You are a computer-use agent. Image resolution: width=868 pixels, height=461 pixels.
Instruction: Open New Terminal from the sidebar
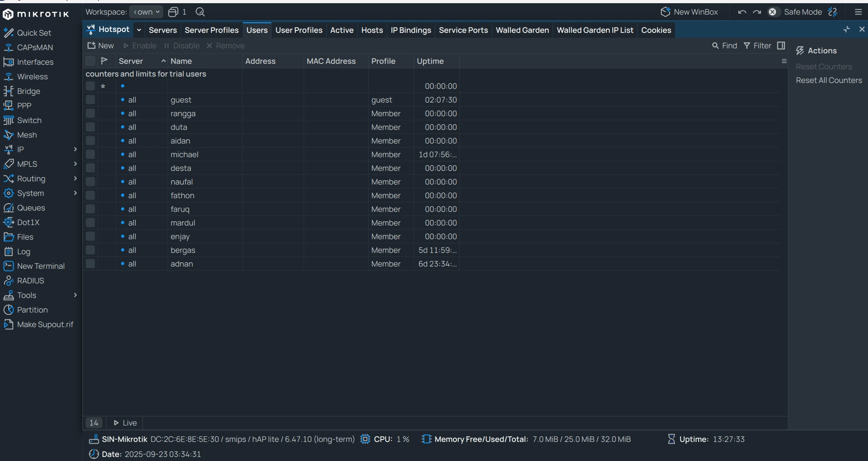(41, 266)
